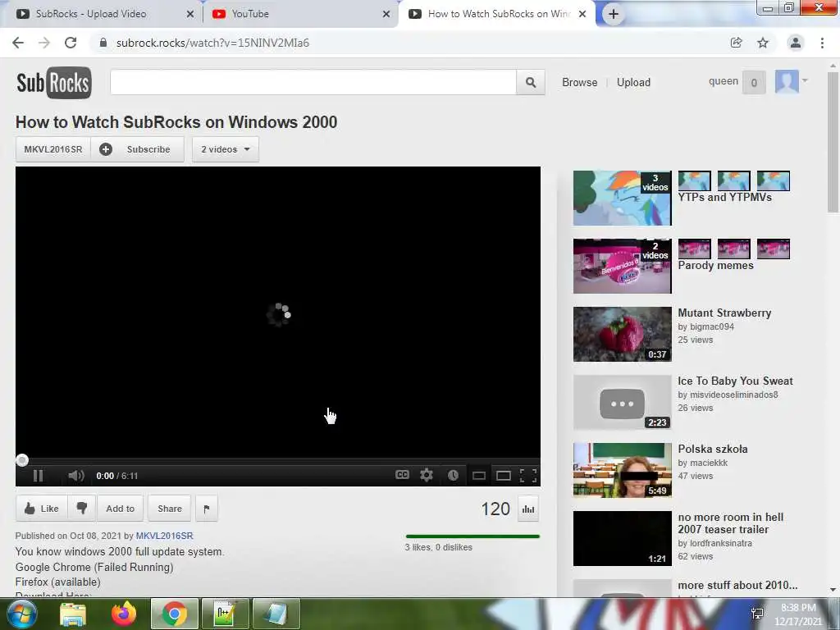Enter fullscreen mode in player
The height and width of the screenshot is (630, 840).
[x=528, y=476]
